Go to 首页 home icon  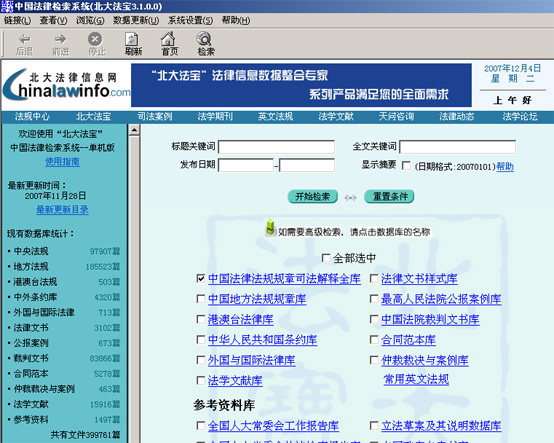pos(169,39)
